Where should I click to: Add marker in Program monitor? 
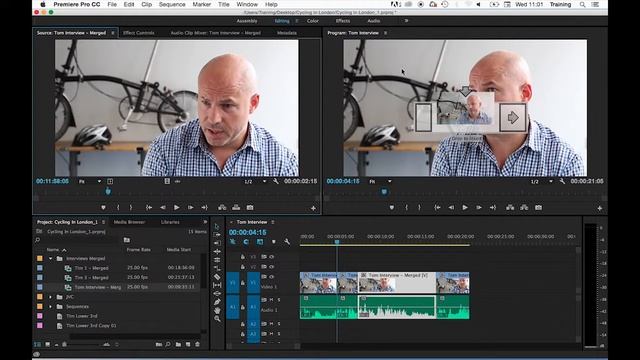point(392,207)
